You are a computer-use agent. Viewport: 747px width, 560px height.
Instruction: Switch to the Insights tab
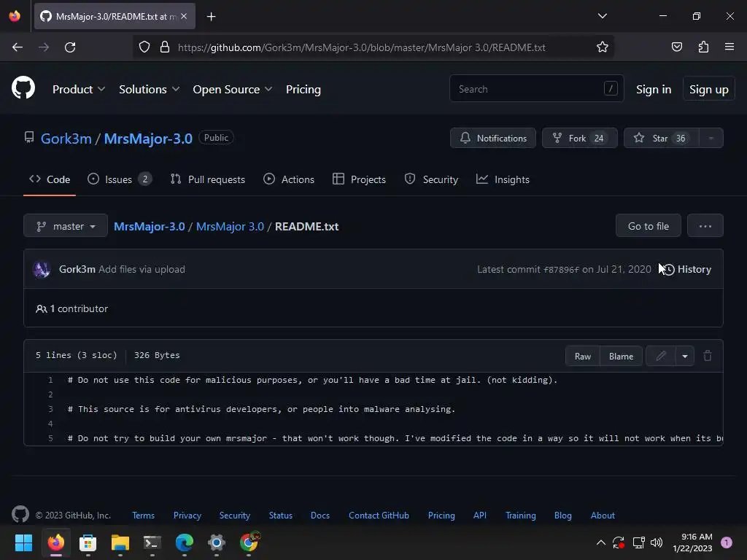pos(503,179)
